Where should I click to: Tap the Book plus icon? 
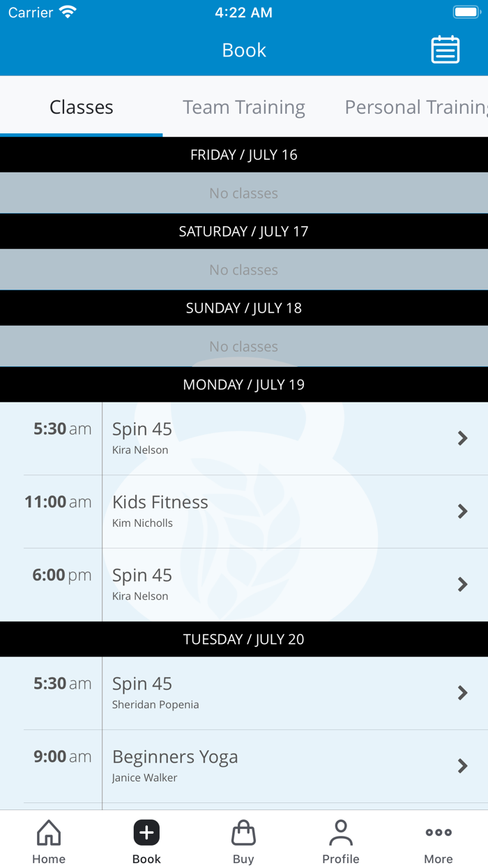tap(146, 832)
